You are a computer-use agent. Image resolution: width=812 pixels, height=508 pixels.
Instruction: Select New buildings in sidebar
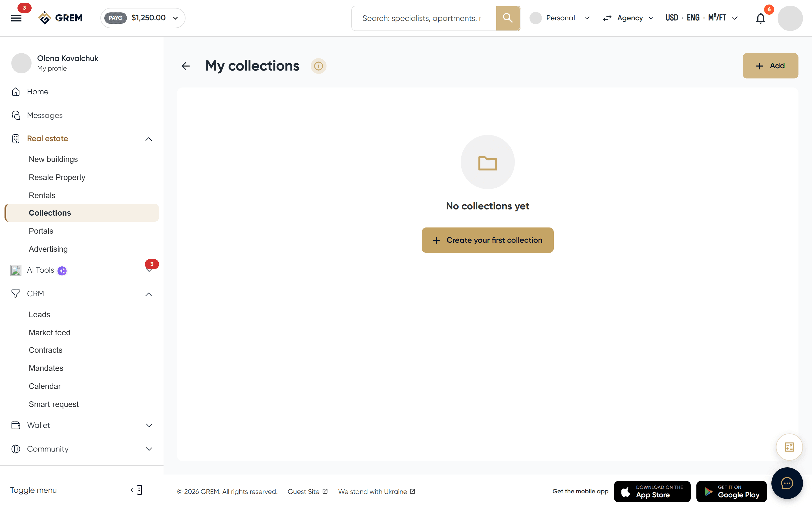[x=53, y=159]
